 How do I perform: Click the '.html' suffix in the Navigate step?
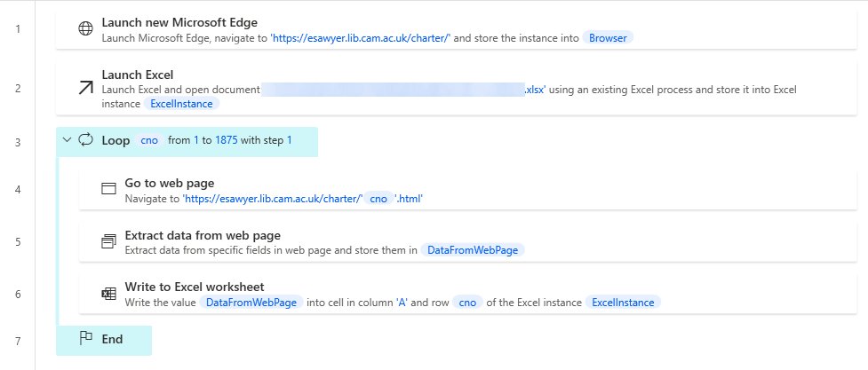pyautogui.click(x=409, y=199)
